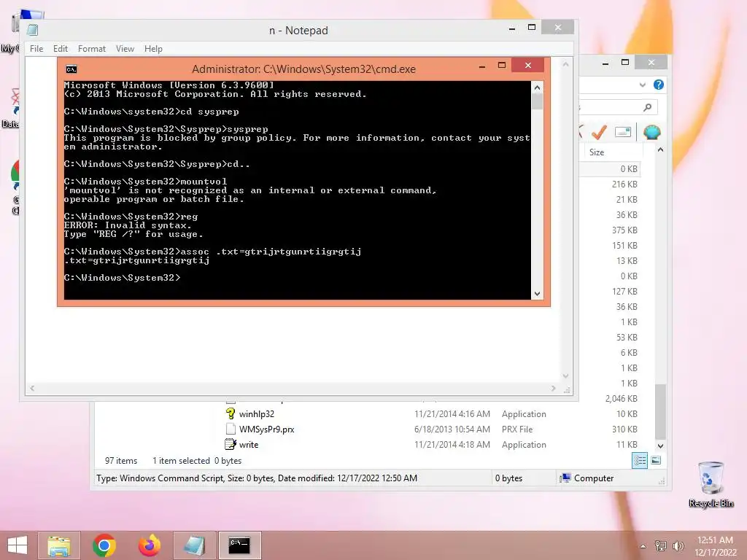The image size is (747, 560).
Task: Click Explorer file list scroll up arrow
Action: (x=660, y=150)
